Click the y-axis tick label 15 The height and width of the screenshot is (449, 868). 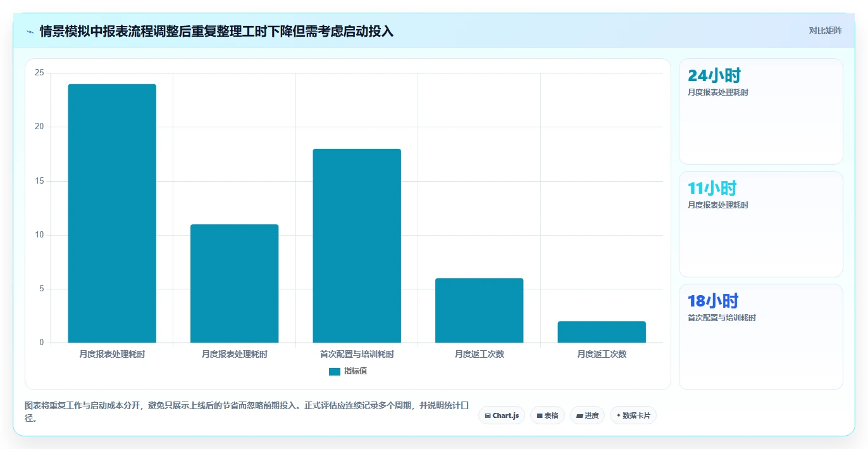pyautogui.click(x=39, y=181)
